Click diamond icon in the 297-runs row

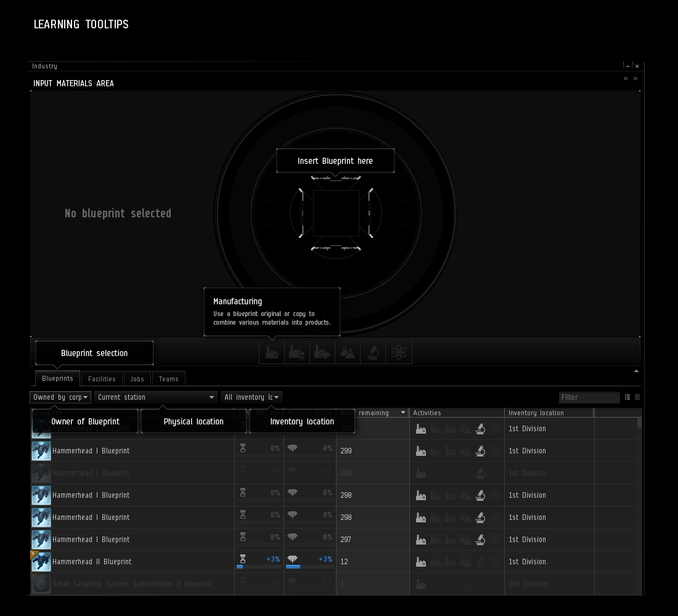tap(292, 537)
